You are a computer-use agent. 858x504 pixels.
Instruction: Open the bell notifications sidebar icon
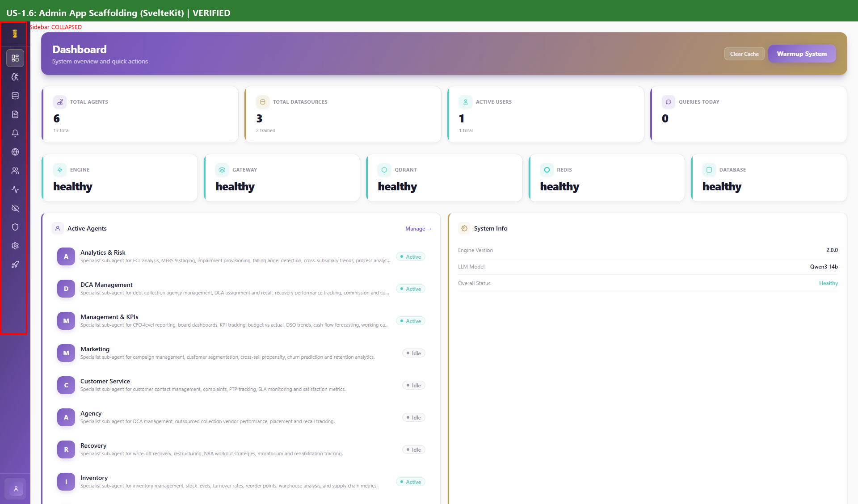point(15,133)
